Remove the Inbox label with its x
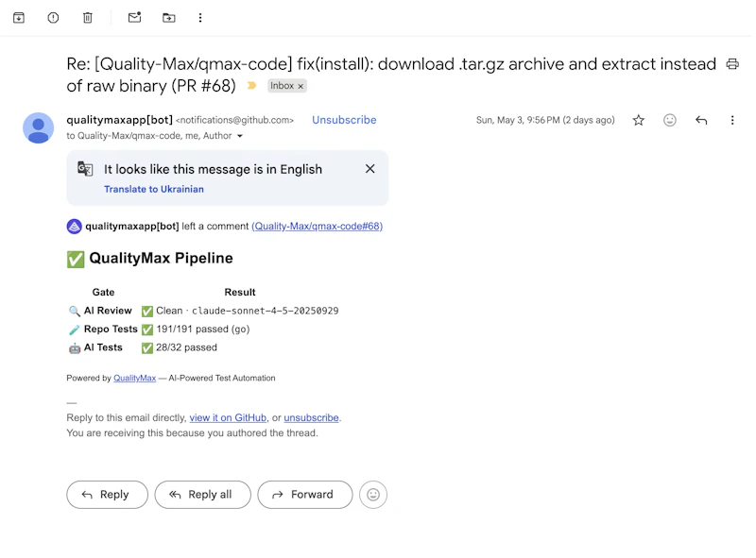 [301, 86]
